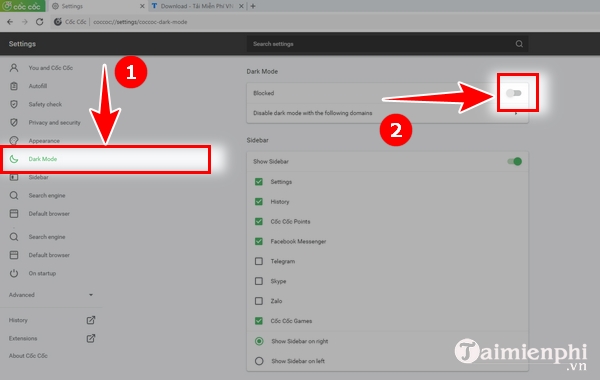Viewport: 600px width, 380px height.
Task: Open the Autofill section
Action: pyautogui.click(x=38, y=86)
